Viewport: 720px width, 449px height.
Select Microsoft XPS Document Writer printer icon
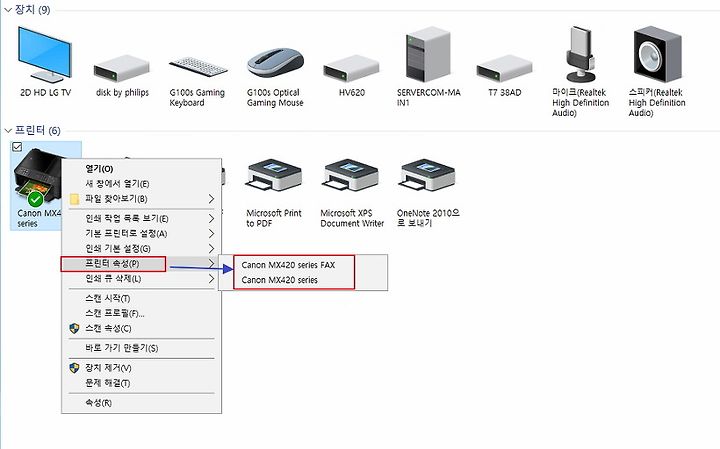[x=351, y=175]
